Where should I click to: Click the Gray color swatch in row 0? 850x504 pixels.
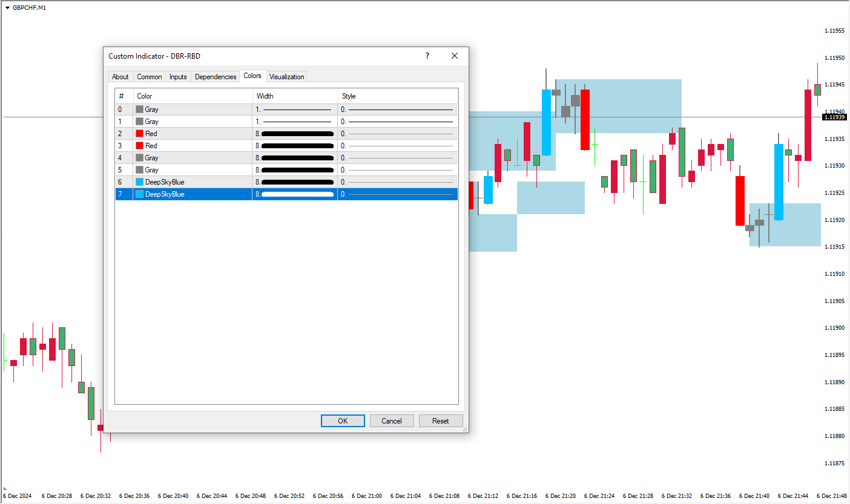tap(140, 110)
